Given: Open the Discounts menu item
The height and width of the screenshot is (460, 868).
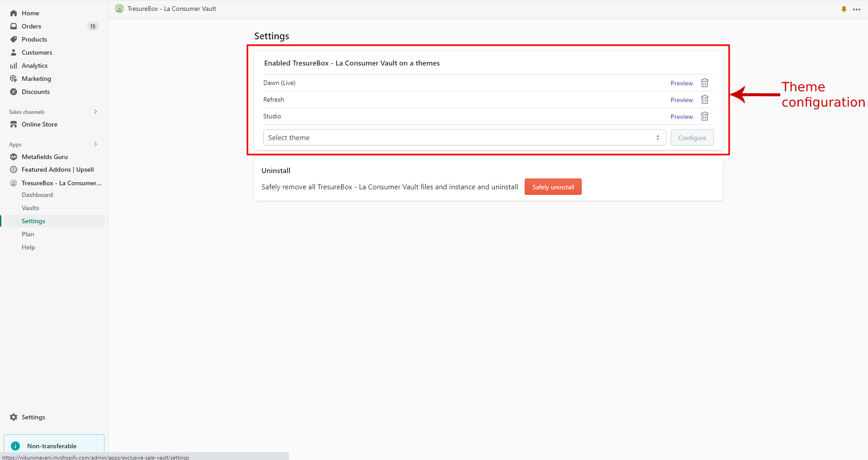Looking at the screenshot, I should point(36,92).
